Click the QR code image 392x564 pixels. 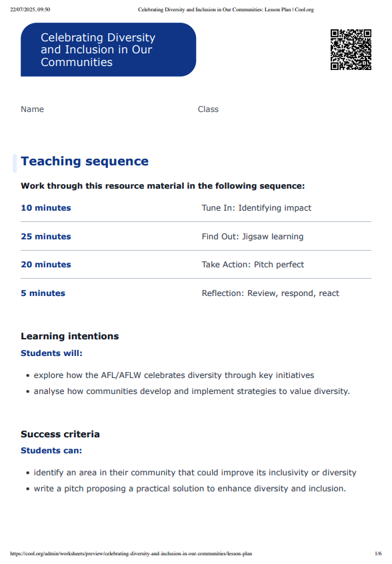click(x=351, y=49)
